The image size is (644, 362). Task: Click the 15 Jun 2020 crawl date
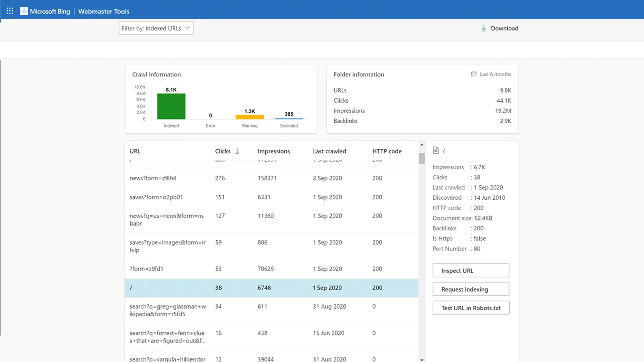pyautogui.click(x=328, y=333)
